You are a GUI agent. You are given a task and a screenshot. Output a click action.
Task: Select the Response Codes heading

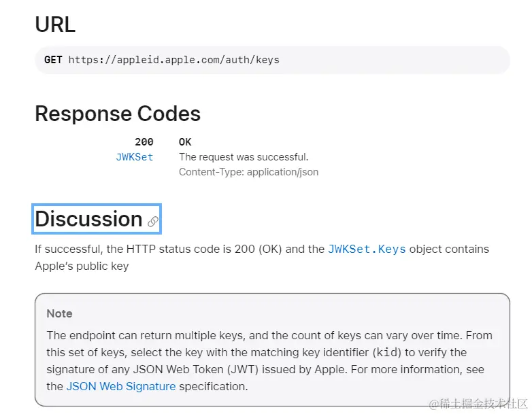point(118,114)
